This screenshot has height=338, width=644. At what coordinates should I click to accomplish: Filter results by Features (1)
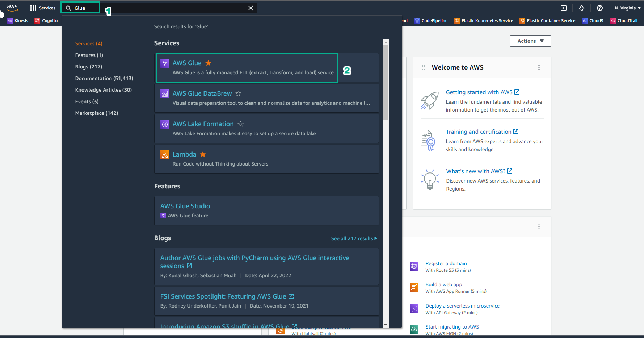[89, 55]
